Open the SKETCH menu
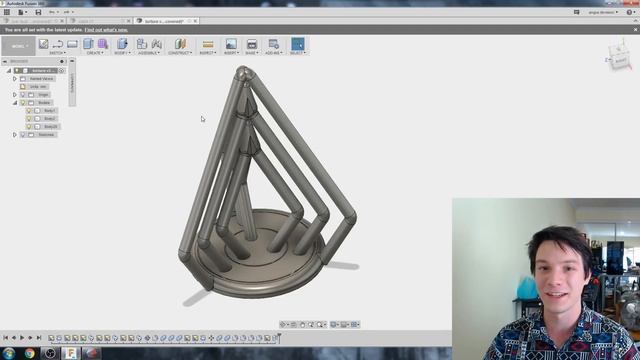This screenshot has height=360, width=640. [58, 53]
